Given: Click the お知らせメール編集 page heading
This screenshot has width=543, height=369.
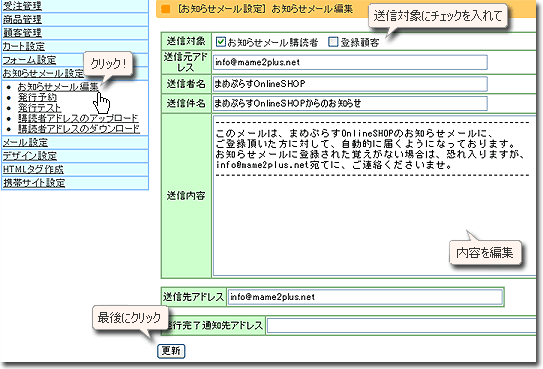Looking at the screenshot, I should click(312, 9).
